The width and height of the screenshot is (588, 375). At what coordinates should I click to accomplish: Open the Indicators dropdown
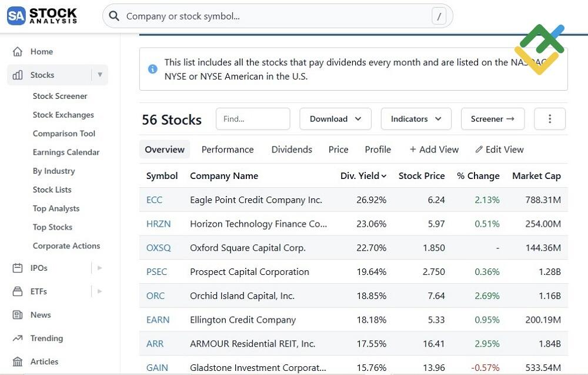pyautogui.click(x=416, y=119)
